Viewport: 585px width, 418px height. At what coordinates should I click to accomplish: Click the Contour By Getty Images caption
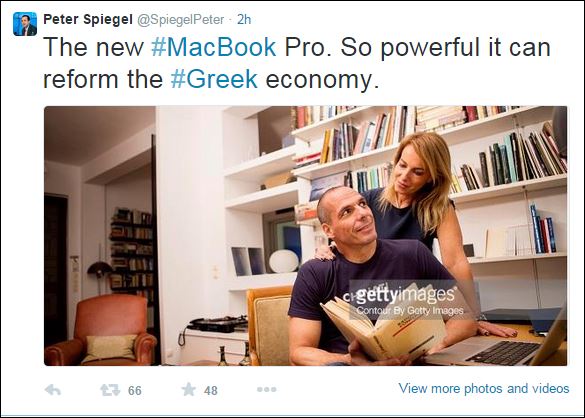click(x=410, y=311)
